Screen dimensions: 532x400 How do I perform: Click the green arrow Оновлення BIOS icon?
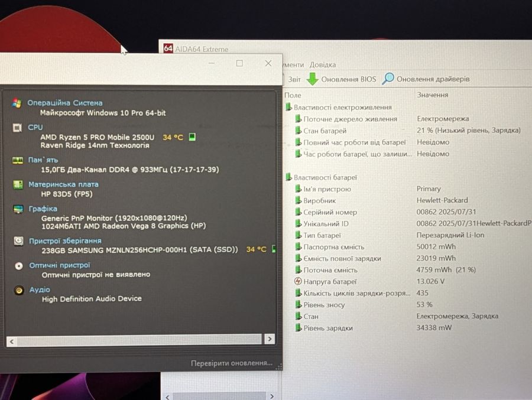312,79
